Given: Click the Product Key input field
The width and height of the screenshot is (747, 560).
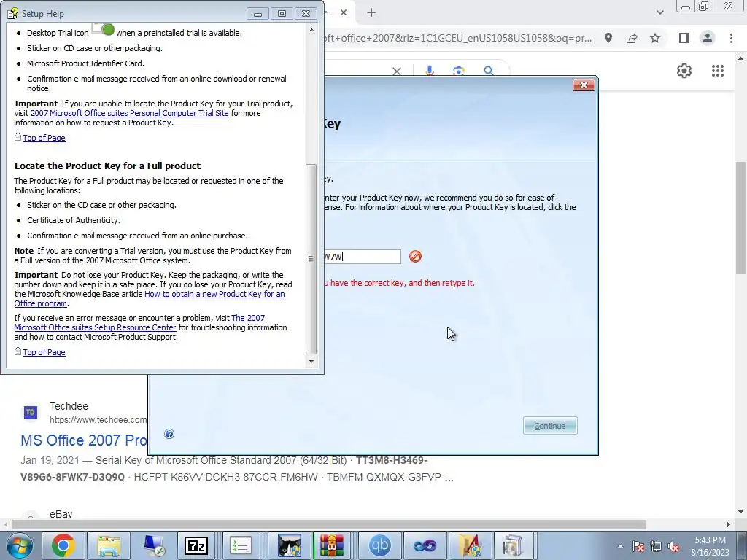Looking at the screenshot, I should coord(363,257).
